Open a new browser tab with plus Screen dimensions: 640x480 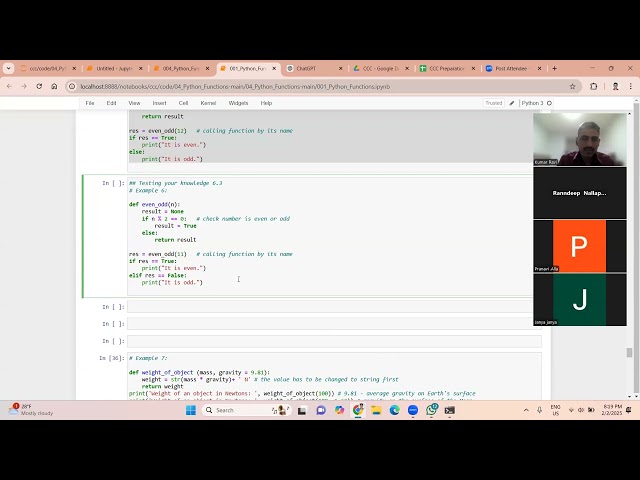tap(554, 69)
